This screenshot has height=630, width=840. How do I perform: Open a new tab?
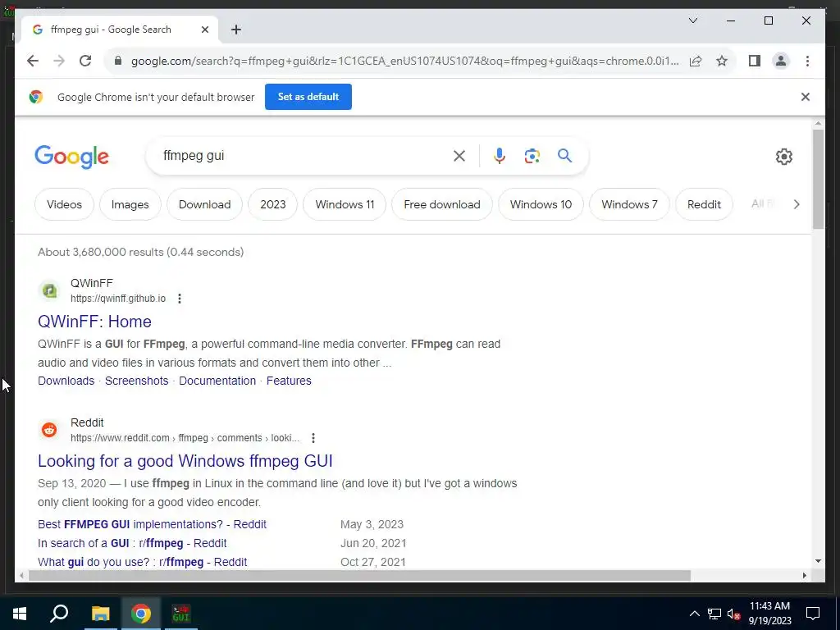(235, 30)
